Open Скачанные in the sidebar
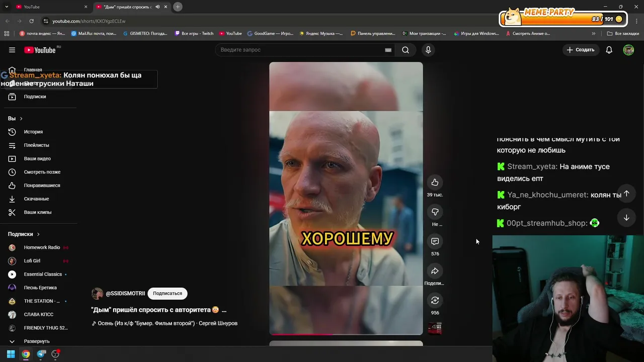Screen dimensions: 644x362 (x=37, y=199)
